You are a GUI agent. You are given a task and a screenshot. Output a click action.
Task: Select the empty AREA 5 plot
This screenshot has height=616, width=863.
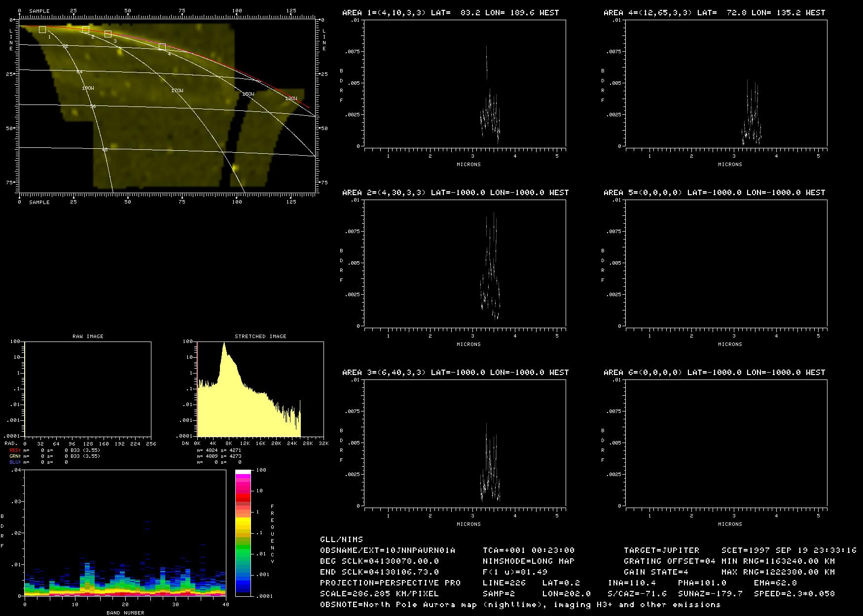pos(726,263)
